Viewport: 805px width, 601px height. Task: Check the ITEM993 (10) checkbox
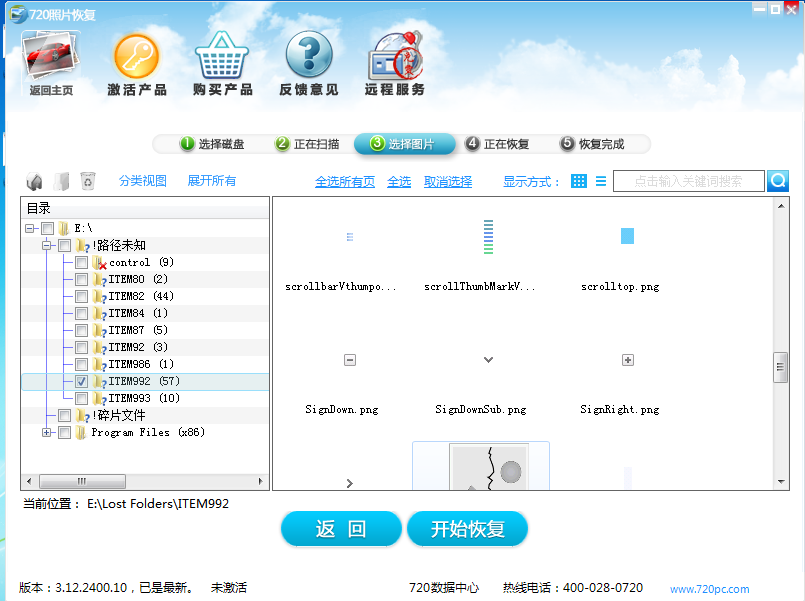[81, 398]
